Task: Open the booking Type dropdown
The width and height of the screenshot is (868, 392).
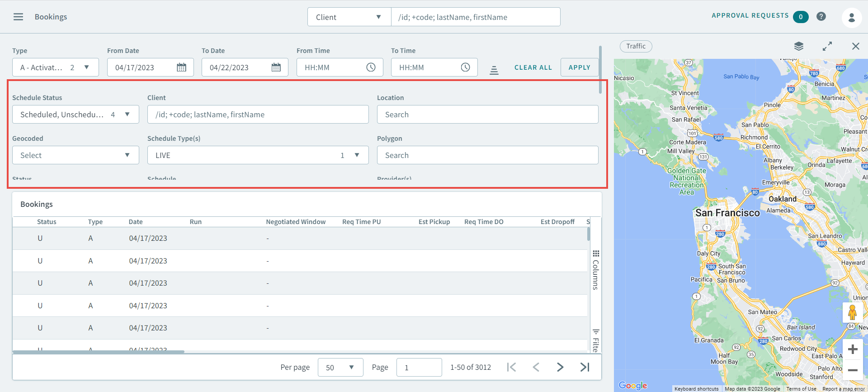Action: pos(55,67)
